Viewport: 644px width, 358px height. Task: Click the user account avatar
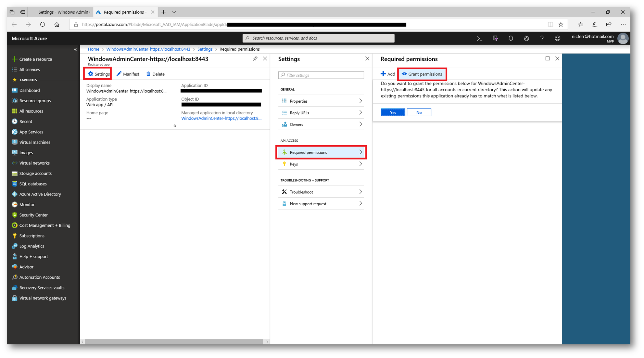623,38
